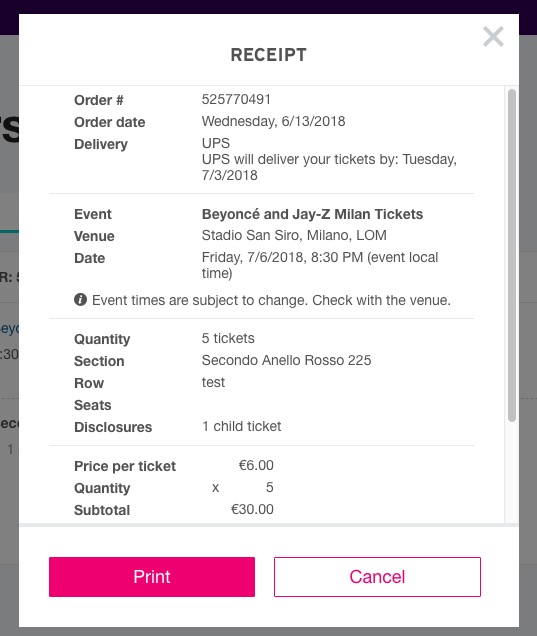Click the UPS delivery estimate text
Image resolution: width=537 pixels, height=636 pixels.
[x=329, y=167]
